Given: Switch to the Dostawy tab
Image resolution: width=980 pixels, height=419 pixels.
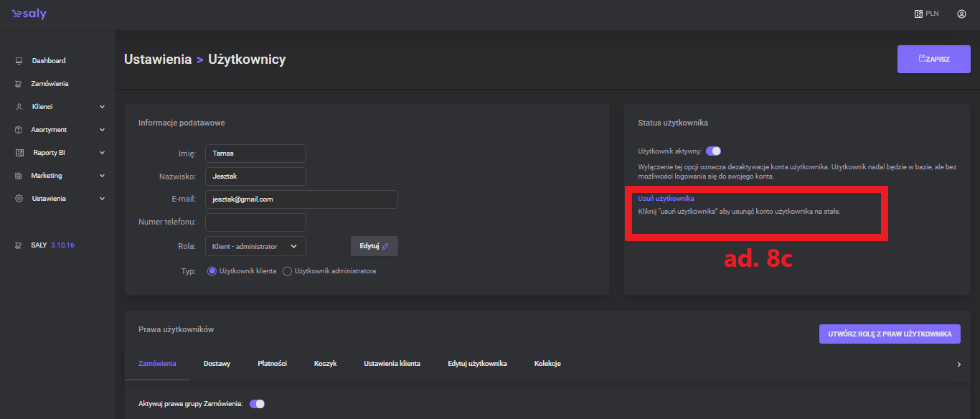Looking at the screenshot, I should [217, 364].
